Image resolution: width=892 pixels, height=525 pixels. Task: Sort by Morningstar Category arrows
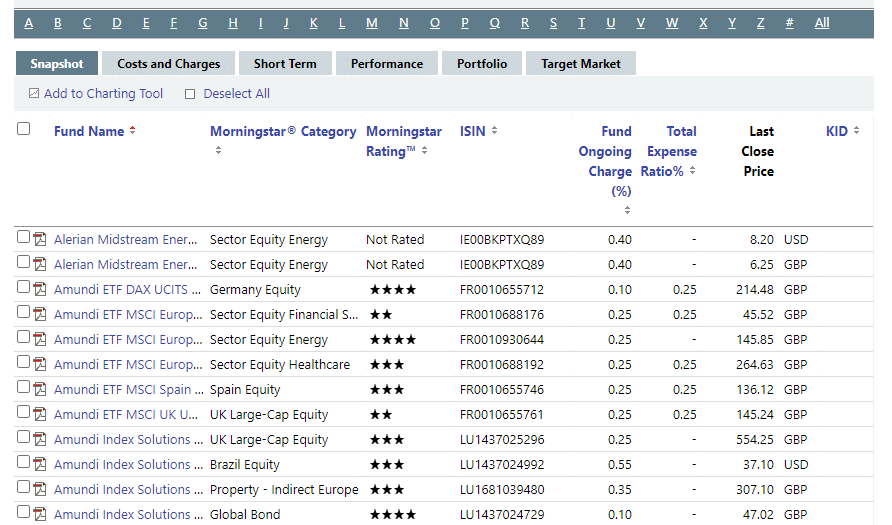pyautogui.click(x=218, y=150)
